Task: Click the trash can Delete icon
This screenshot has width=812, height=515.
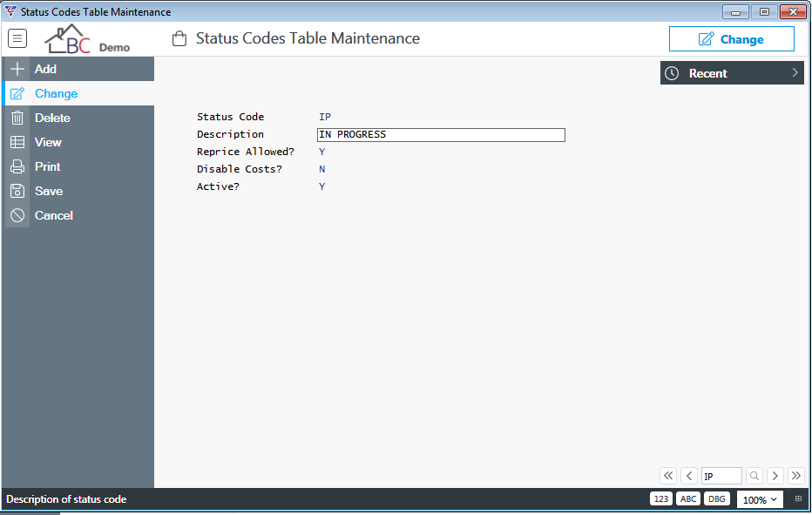Action: pos(17,119)
